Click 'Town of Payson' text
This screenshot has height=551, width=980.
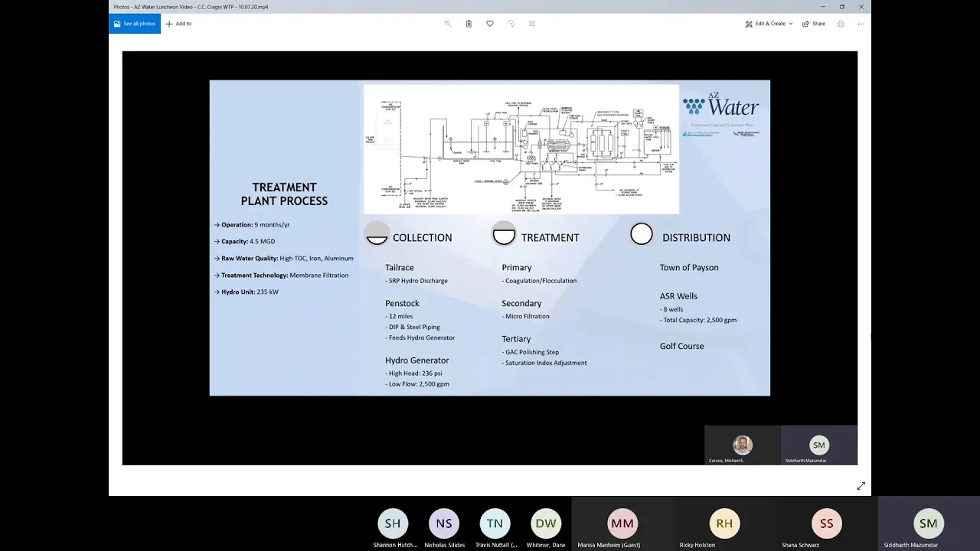click(689, 267)
